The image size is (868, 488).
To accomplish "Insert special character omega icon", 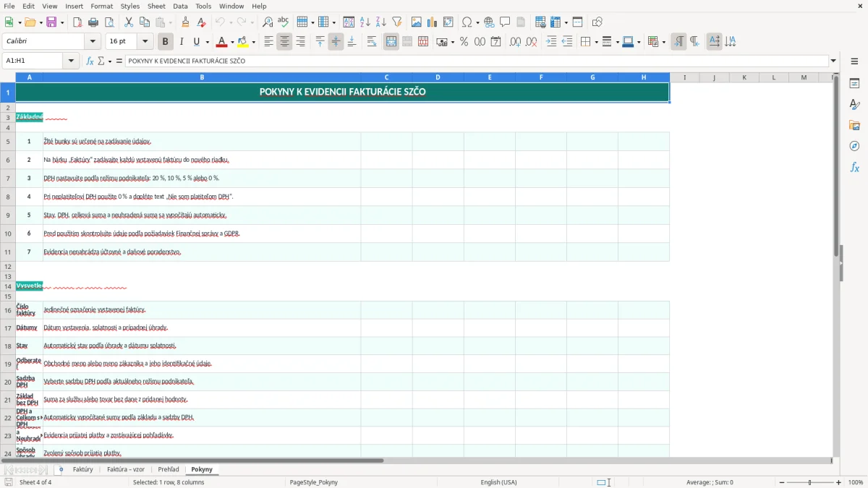I will tap(467, 22).
